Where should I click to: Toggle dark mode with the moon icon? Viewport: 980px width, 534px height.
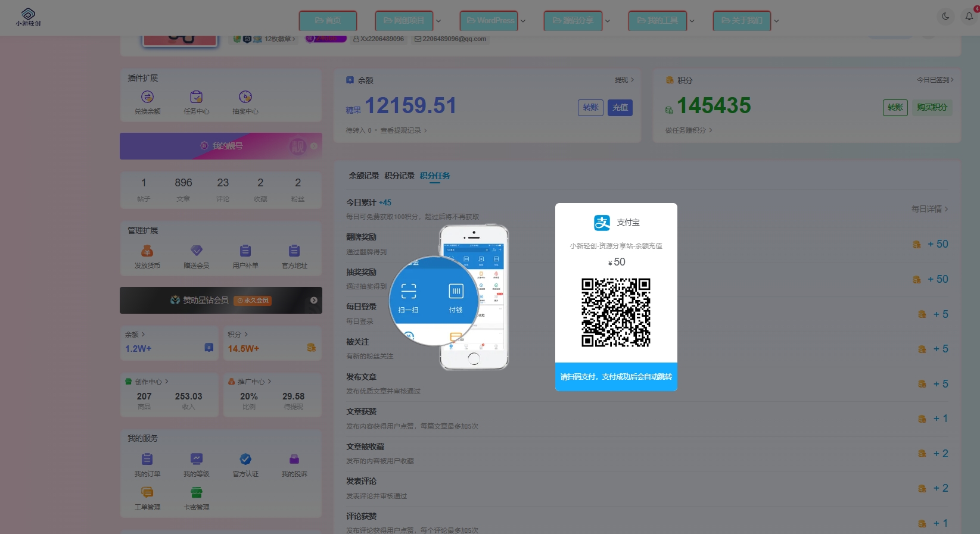945,17
